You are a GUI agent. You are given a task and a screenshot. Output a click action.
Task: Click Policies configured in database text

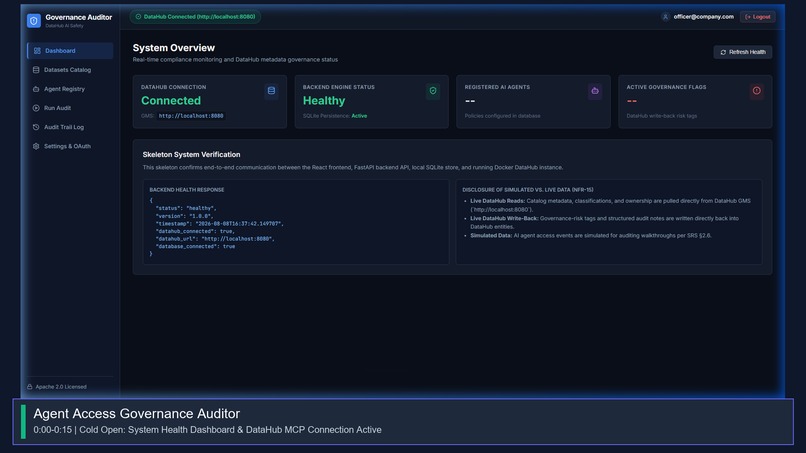pos(502,116)
